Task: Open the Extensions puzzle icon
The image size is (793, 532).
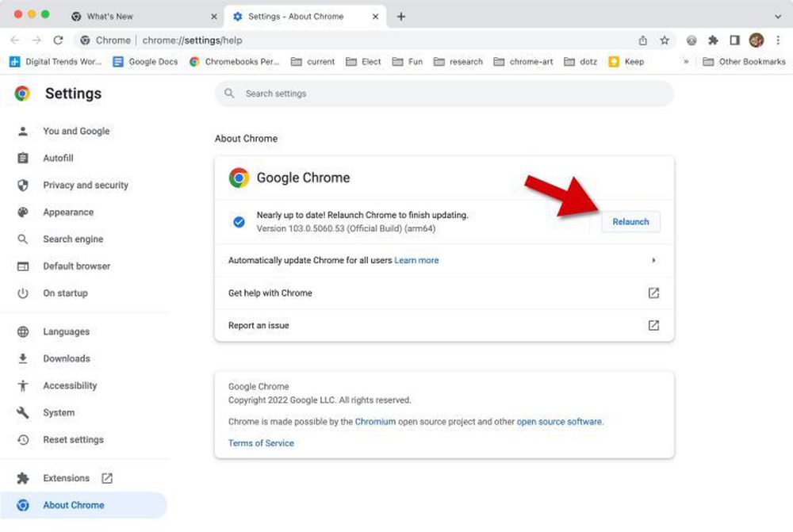Action: [712, 40]
